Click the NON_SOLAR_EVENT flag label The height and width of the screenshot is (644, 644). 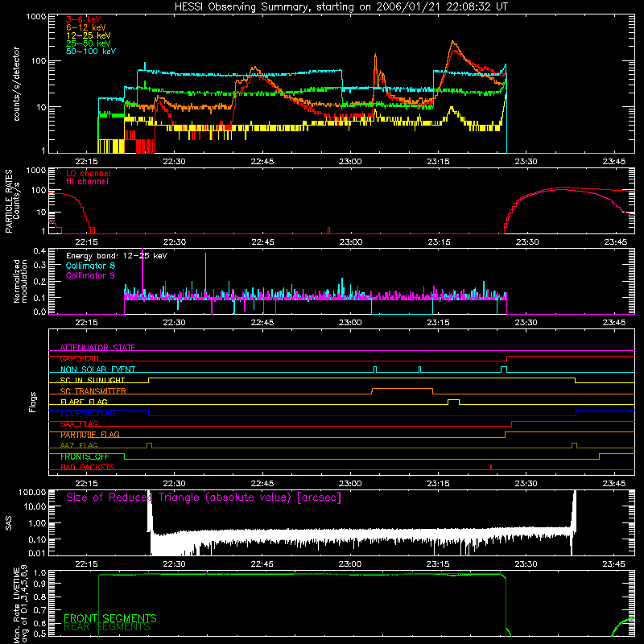97,369
